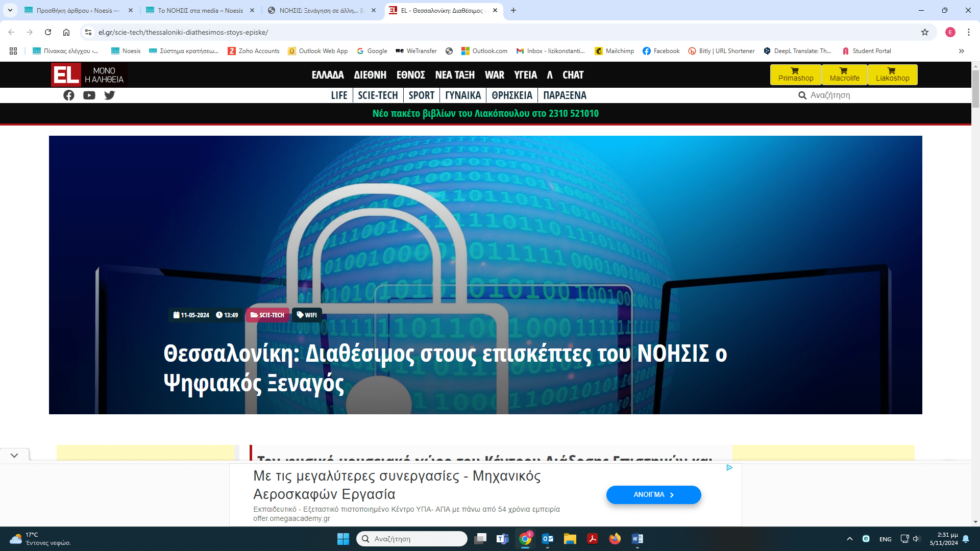Viewport: 980px width, 551px height.
Task: Open the site's Facebook page icon
Action: pyautogui.click(x=69, y=95)
